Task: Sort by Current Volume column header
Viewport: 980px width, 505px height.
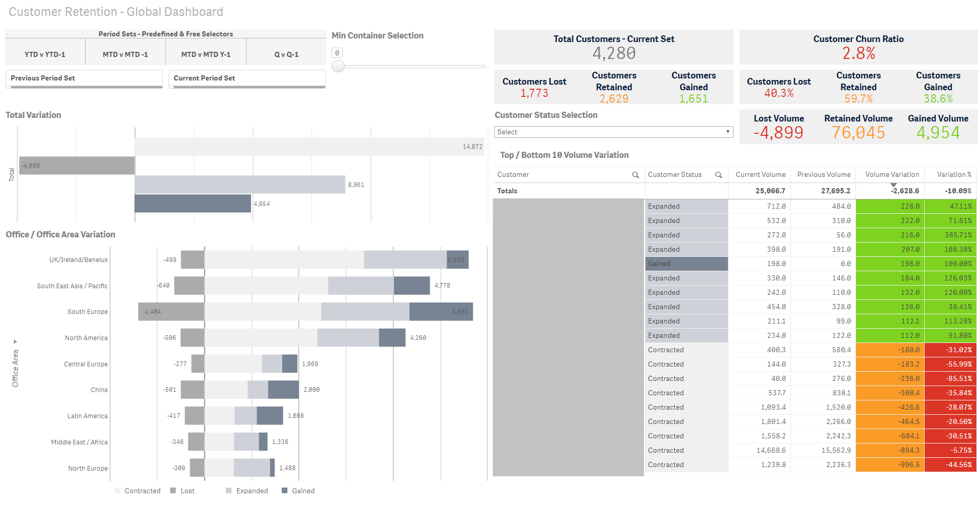Action: (x=760, y=175)
